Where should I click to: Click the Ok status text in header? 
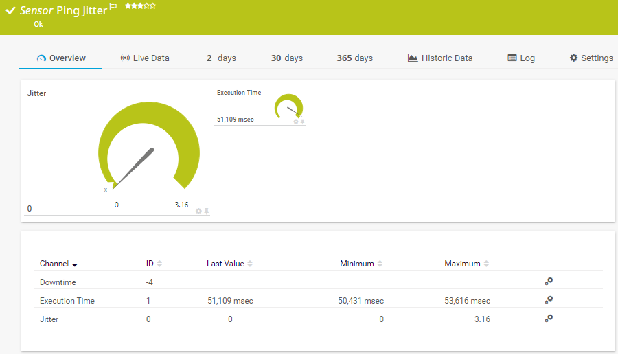click(38, 25)
